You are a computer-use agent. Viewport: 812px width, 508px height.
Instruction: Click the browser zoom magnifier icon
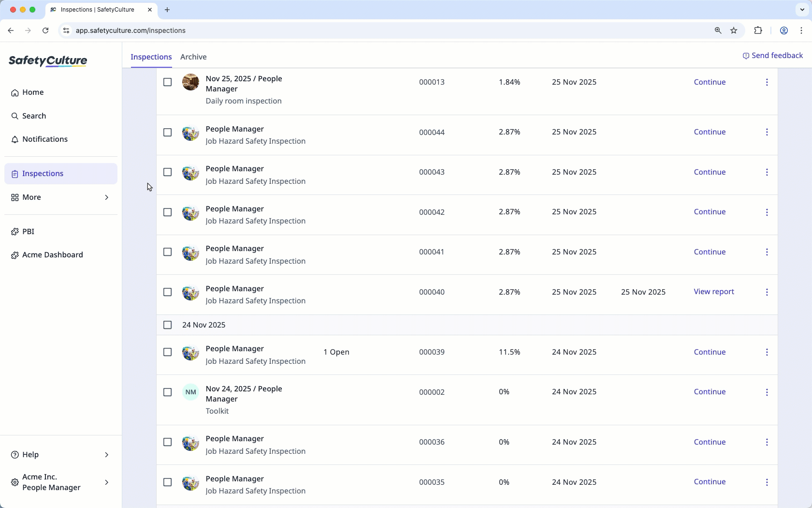point(718,30)
